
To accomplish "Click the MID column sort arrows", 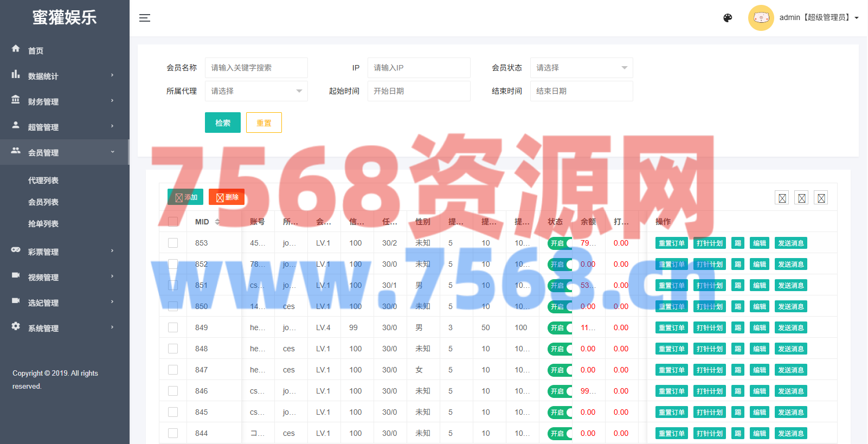I will pos(217,222).
